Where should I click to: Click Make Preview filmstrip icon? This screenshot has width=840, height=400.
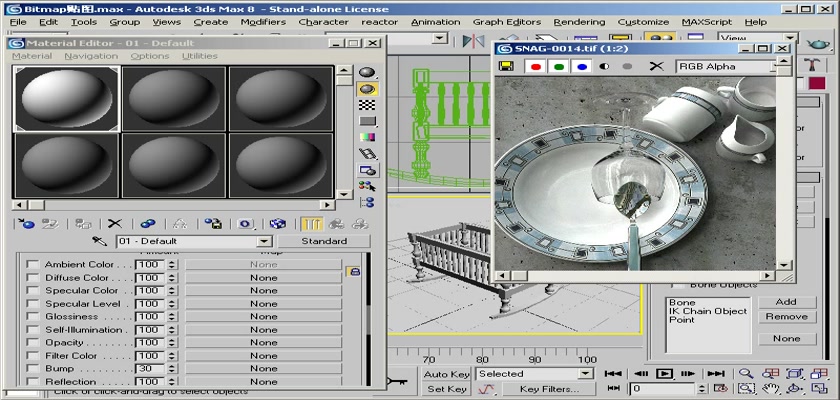coord(367,154)
